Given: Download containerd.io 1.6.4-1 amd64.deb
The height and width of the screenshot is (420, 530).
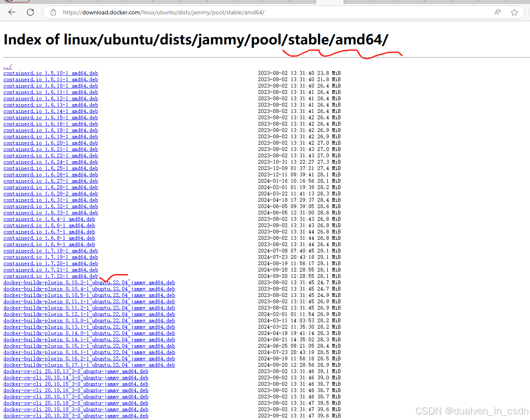Looking at the screenshot, I should tap(49, 219).
